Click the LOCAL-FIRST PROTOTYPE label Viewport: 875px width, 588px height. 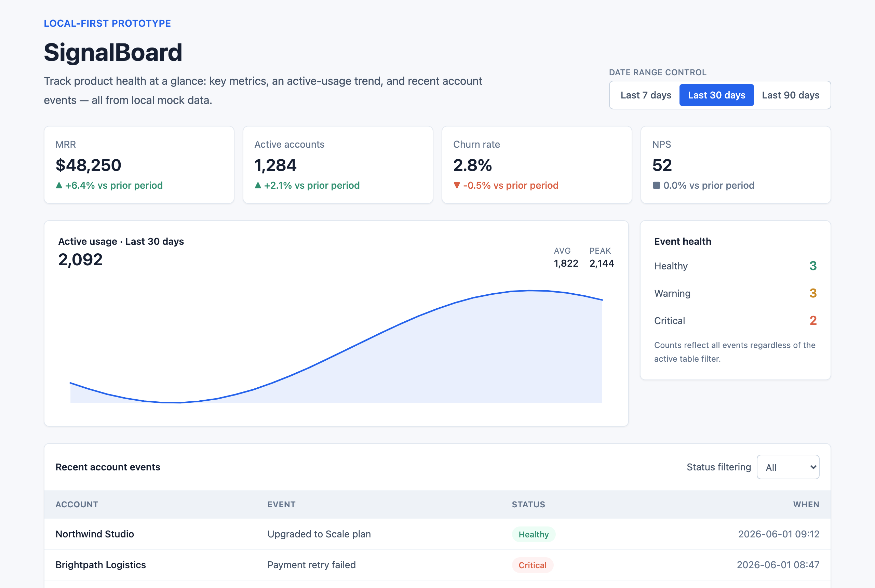tap(107, 23)
